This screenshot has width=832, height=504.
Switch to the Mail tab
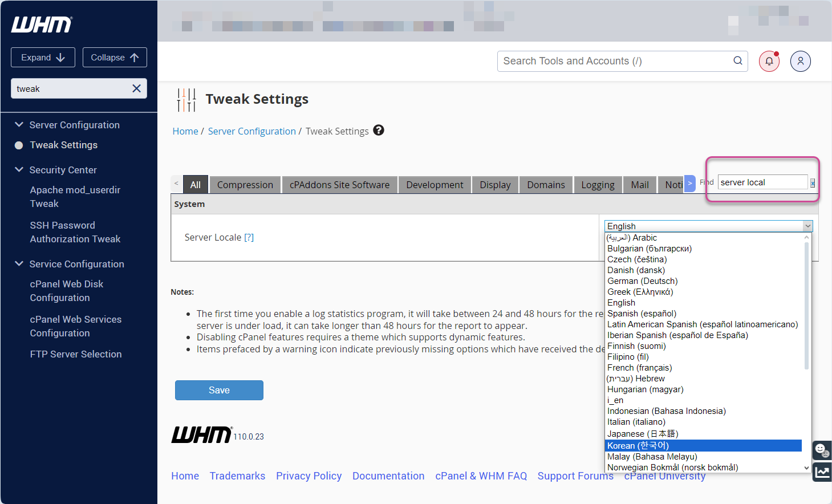pos(640,185)
